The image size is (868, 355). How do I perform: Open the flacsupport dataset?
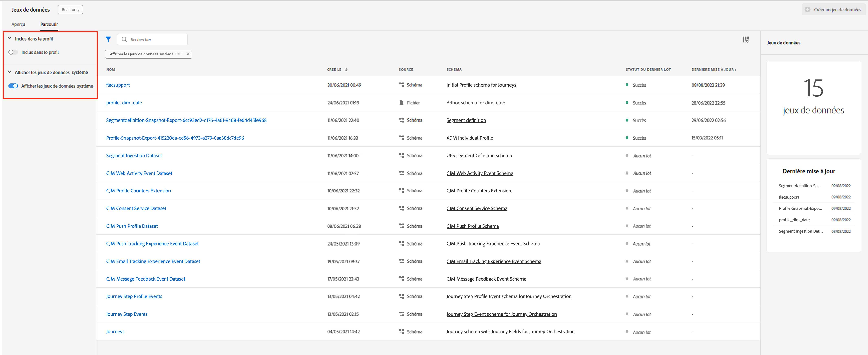pos(118,85)
